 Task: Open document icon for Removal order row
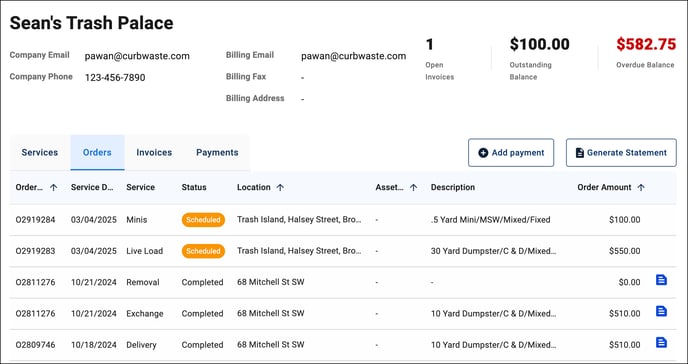(x=661, y=280)
